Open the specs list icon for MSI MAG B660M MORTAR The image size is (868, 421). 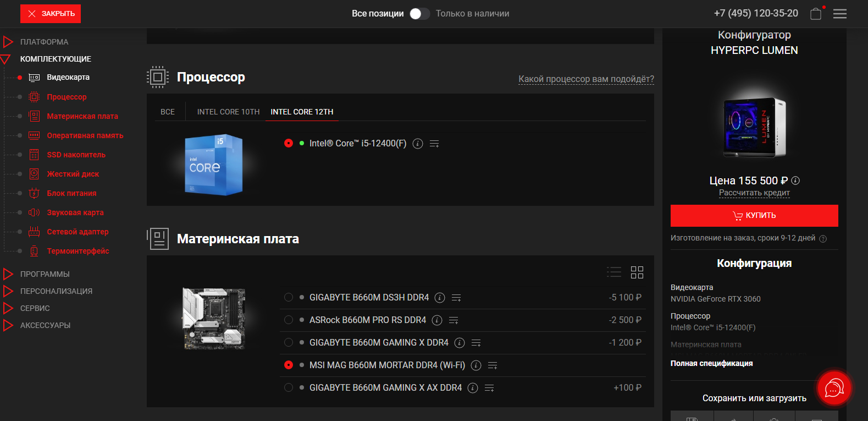tap(493, 365)
